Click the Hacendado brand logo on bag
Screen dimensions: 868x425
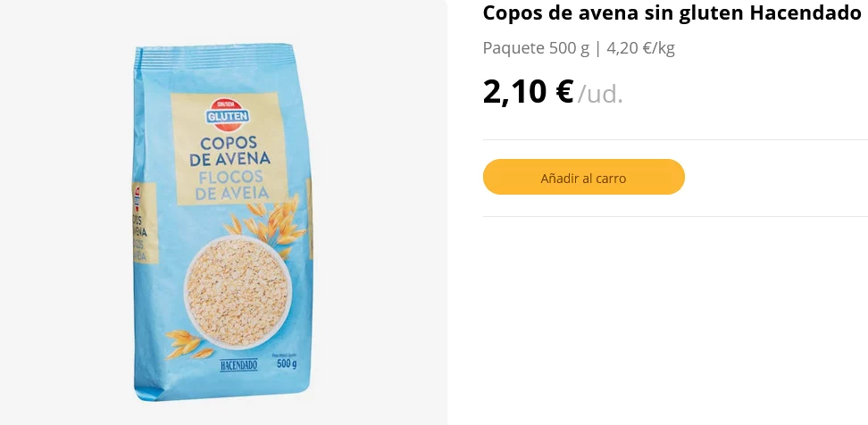pos(238,365)
